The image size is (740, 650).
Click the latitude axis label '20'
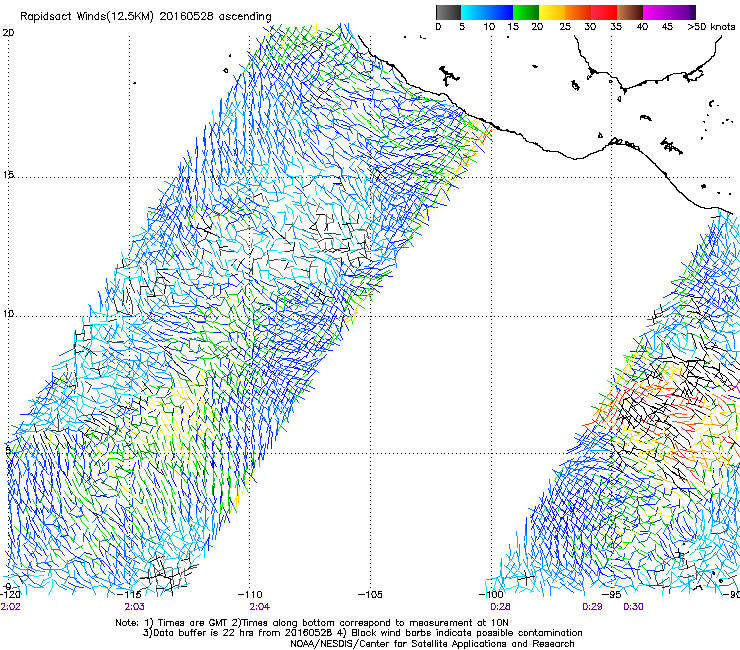[8, 33]
